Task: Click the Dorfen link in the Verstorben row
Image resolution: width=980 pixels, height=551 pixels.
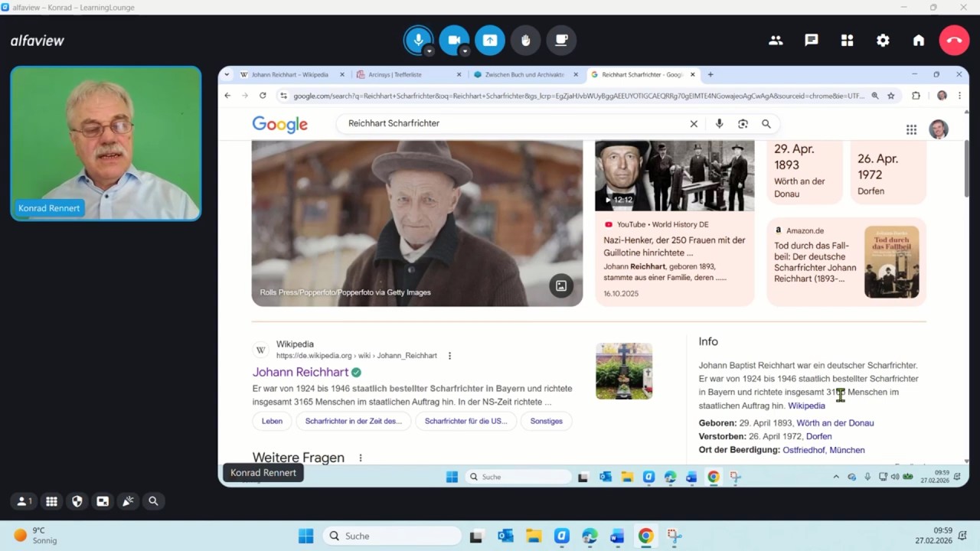Action: pos(819,436)
